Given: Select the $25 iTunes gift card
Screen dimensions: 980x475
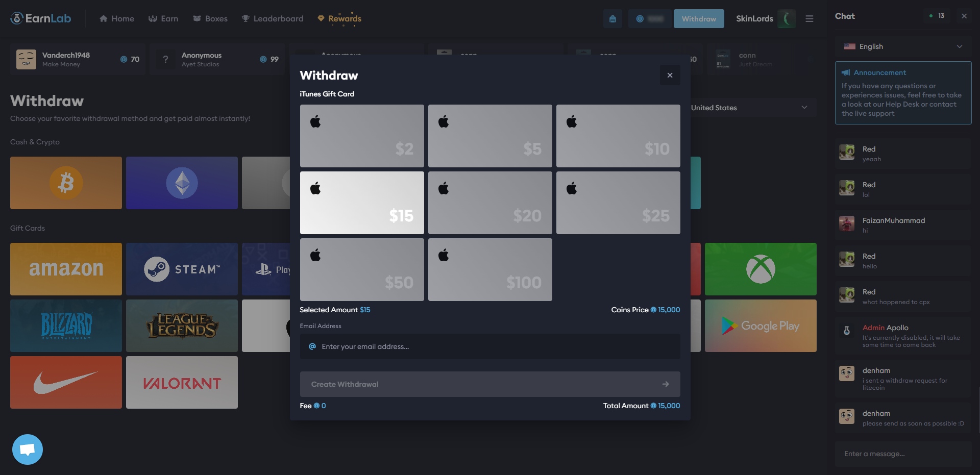Looking at the screenshot, I should [618, 203].
